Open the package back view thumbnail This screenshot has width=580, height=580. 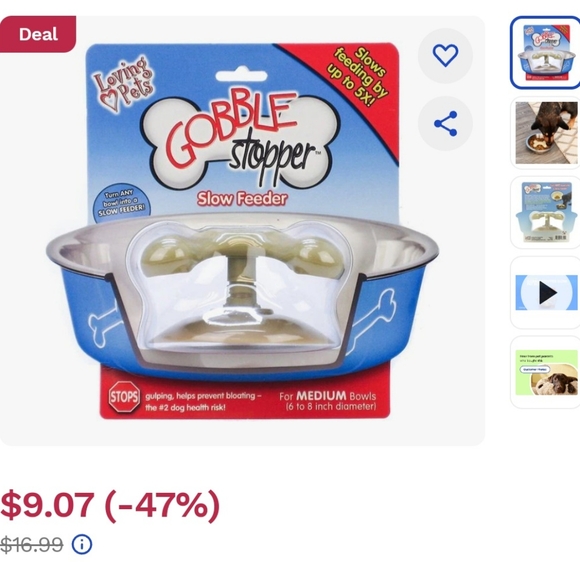[x=546, y=212]
